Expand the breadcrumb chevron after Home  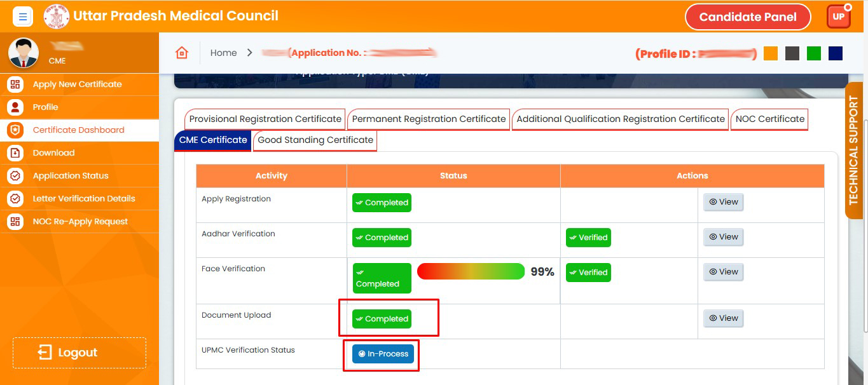point(250,53)
